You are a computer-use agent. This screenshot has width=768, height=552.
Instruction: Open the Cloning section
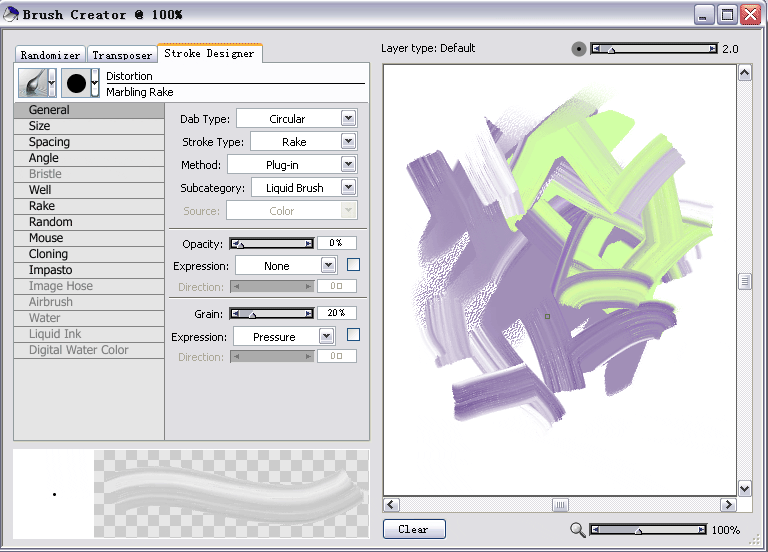(89, 254)
